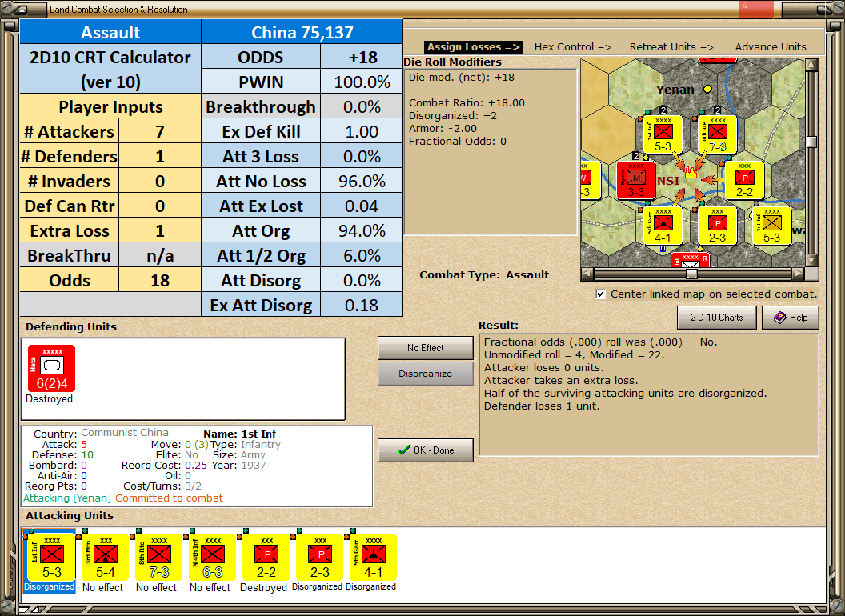This screenshot has width=845, height=616.
Task: Select the N 4th Inf 6-3 attacking unit
Action: (x=212, y=558)
